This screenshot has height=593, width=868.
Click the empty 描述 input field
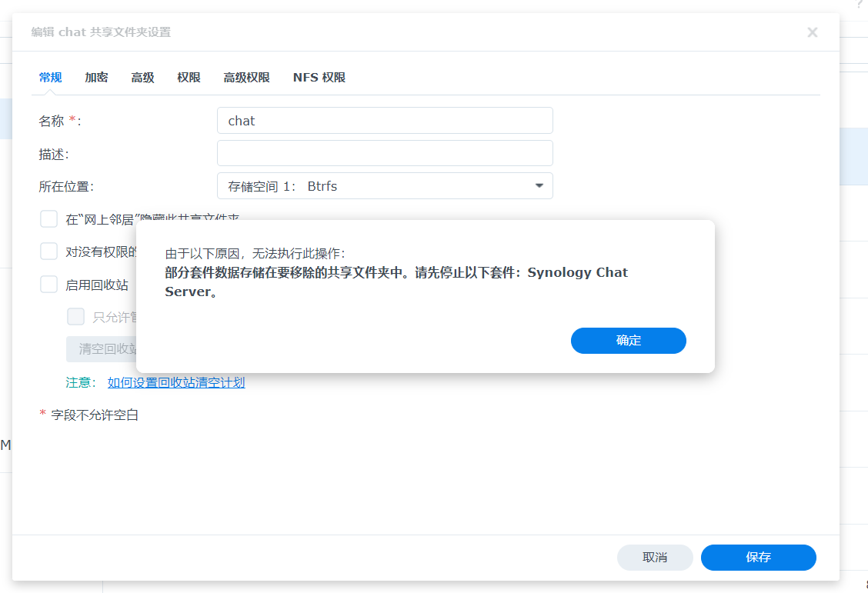(x=385, y=153)
